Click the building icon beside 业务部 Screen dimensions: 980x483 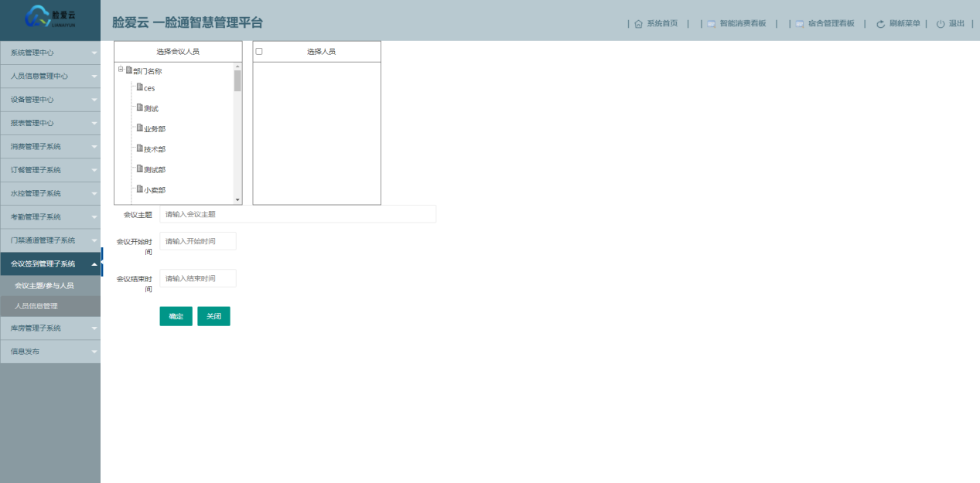(140, 128)
